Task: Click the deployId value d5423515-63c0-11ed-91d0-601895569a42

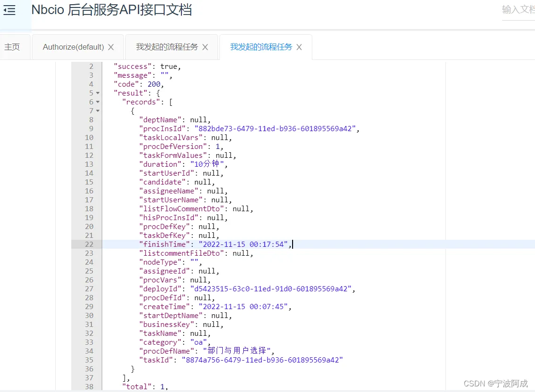Action: coord(271,288)
